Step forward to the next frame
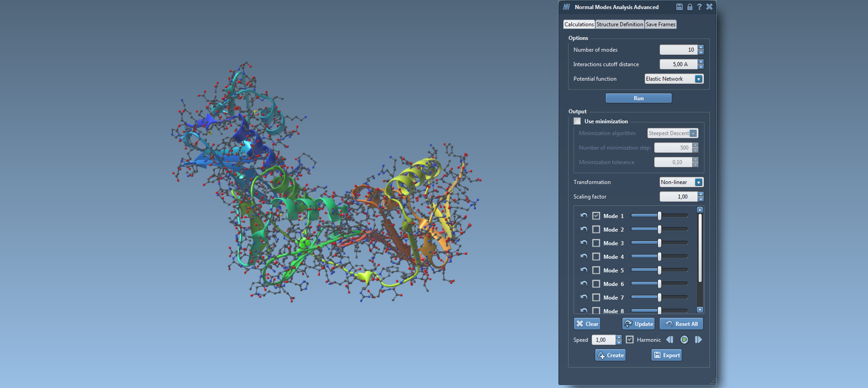This screenshot has height=388, width=868. click(698, 339)
